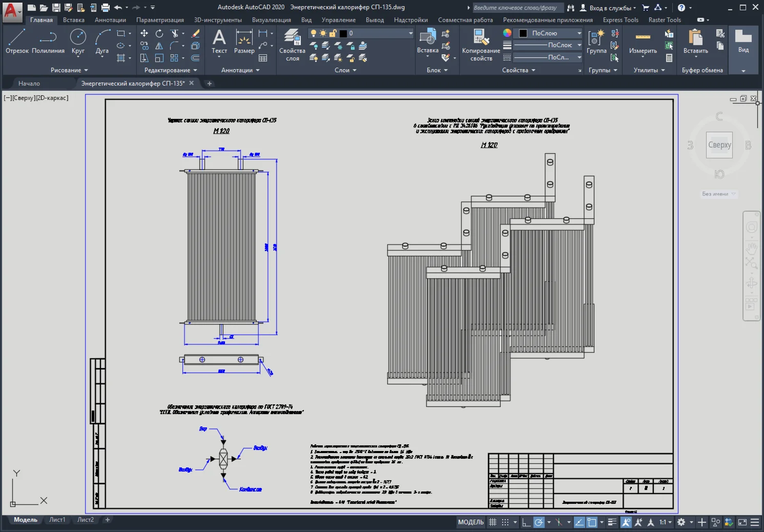Click the [2D-каркас] visual style control
This screenshot has width=764, height=532.
pyautogui.click(x=52, y=98)
